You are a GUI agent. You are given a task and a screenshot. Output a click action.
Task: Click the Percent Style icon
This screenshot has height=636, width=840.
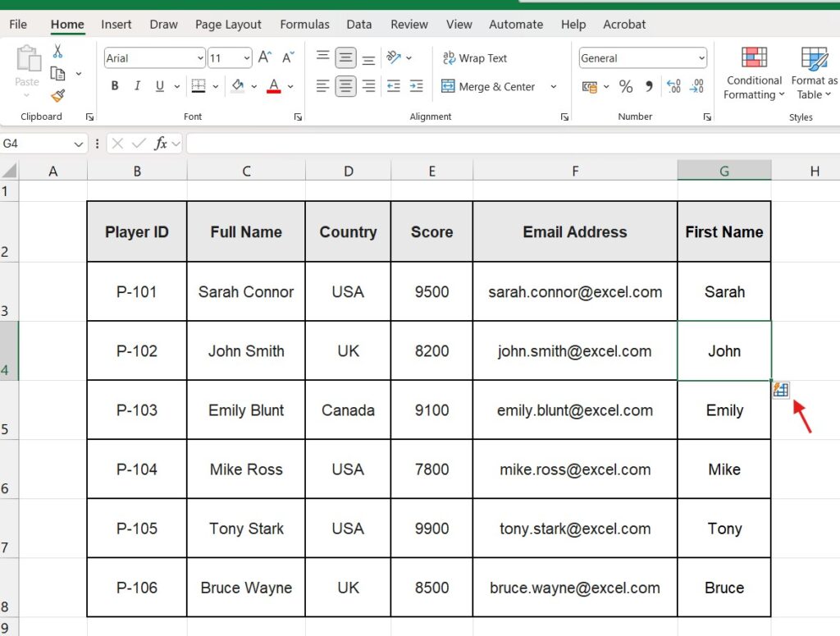point(626,86)
